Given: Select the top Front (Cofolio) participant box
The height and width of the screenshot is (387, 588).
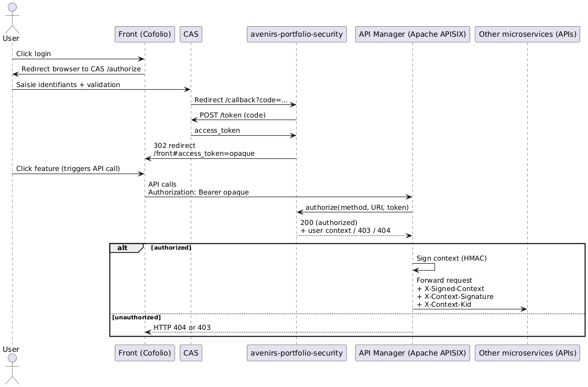Looking at the screenshot, I should [145, 35].
